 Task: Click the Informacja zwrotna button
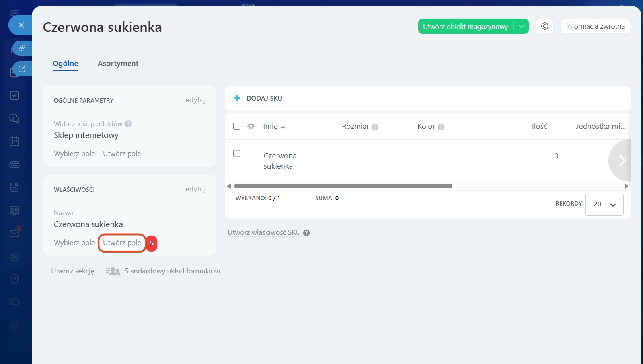(595, 26)
